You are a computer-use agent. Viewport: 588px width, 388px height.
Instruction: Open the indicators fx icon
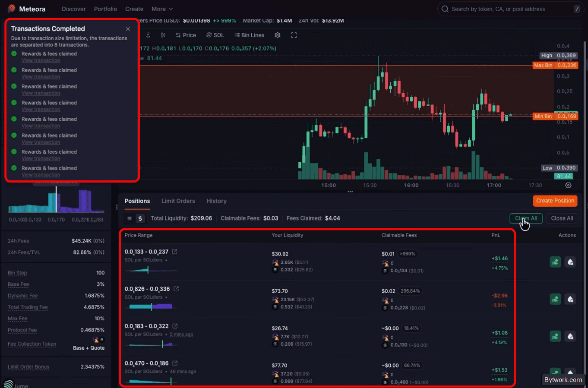[148, 35]
